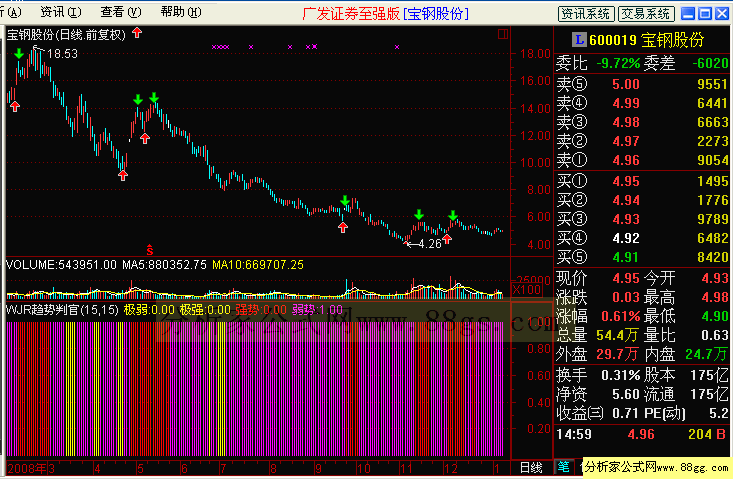Screen dimensions: 733x479
Task: Click the 卖① ask row at 4.96
Action: (x=642, y=160)
